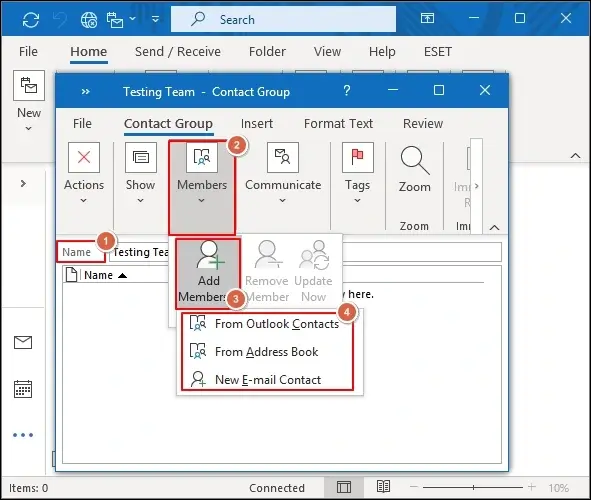Collapse the Contact Group ribbon
Image resolution: width=591 pixels, height=500 pixels.
(x=495, y=227)
